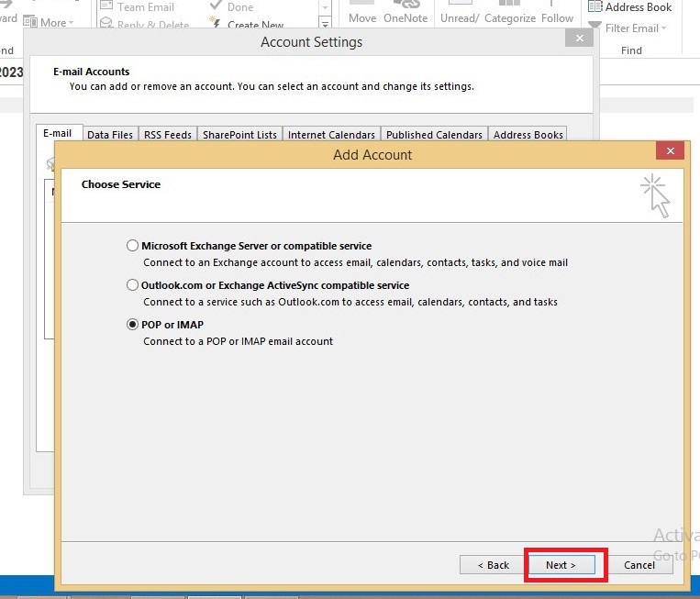Open the Published Calendars tab
Image resolution: width=700 pixels, height=599 pixels.
coord(434,135)
